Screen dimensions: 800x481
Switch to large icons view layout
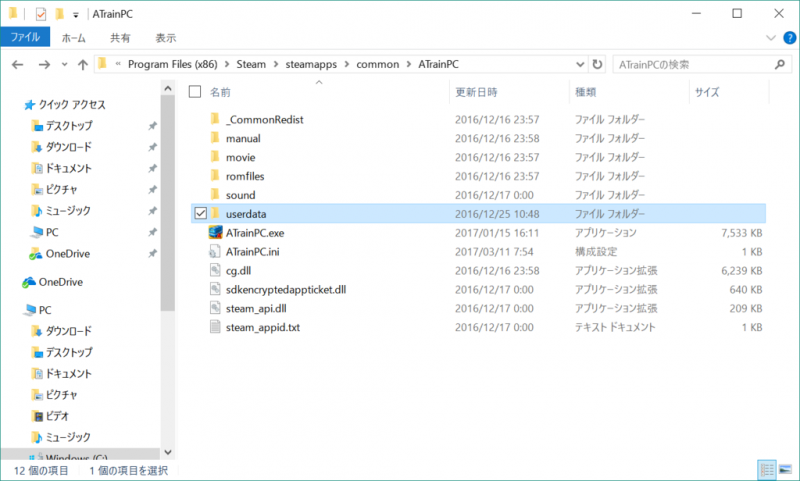(785, 470)
